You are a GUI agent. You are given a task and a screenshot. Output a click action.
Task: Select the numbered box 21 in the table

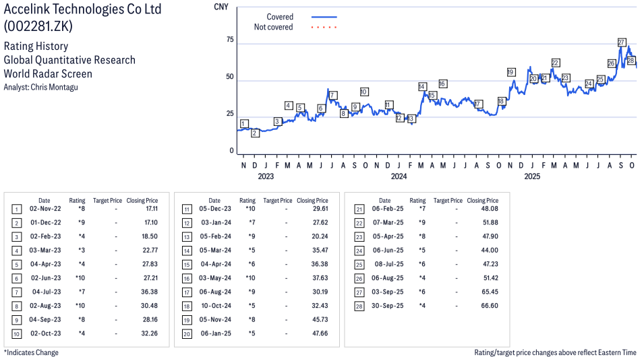tap(359, 209)
